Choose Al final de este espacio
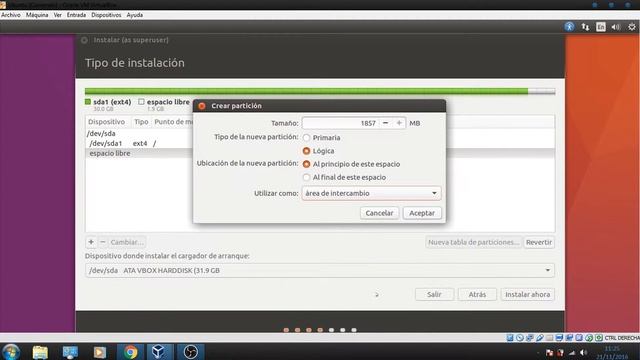640x360 pixels. click(307, 177)
